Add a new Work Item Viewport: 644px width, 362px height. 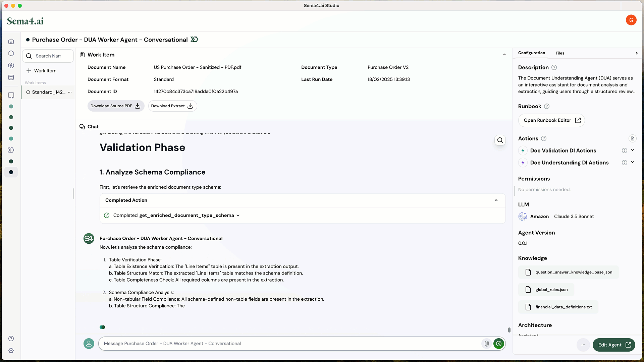(41, 71)
